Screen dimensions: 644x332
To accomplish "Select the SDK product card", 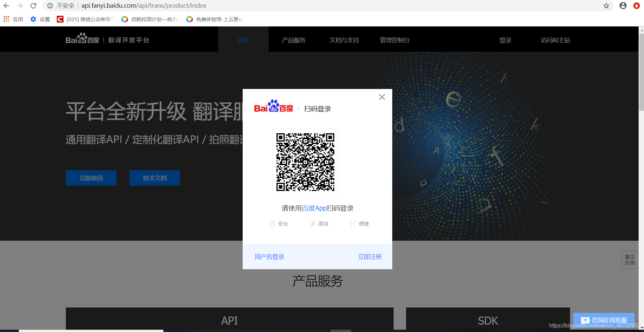I will pyautogui.click(x=488, y=319).
